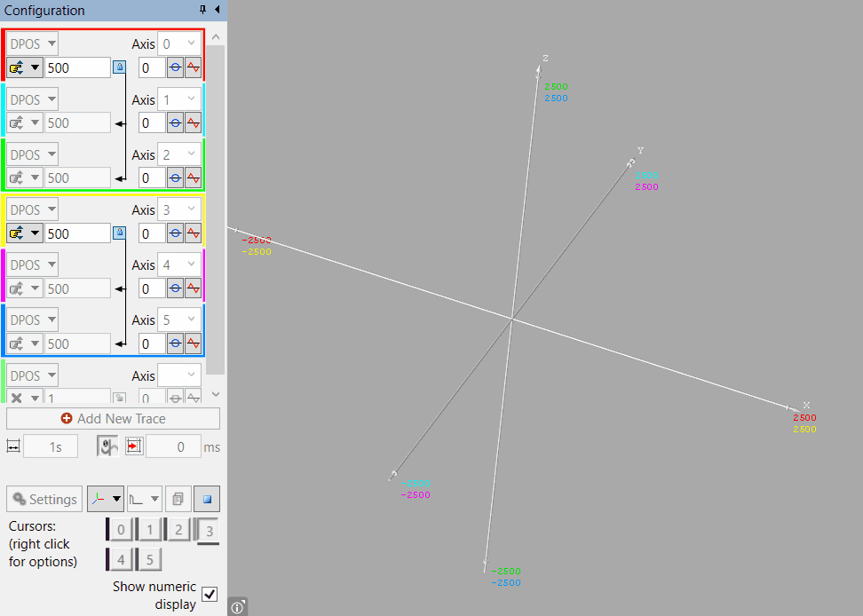Click the red waveform icon on the Axis 4 trace

coord(194,288)
